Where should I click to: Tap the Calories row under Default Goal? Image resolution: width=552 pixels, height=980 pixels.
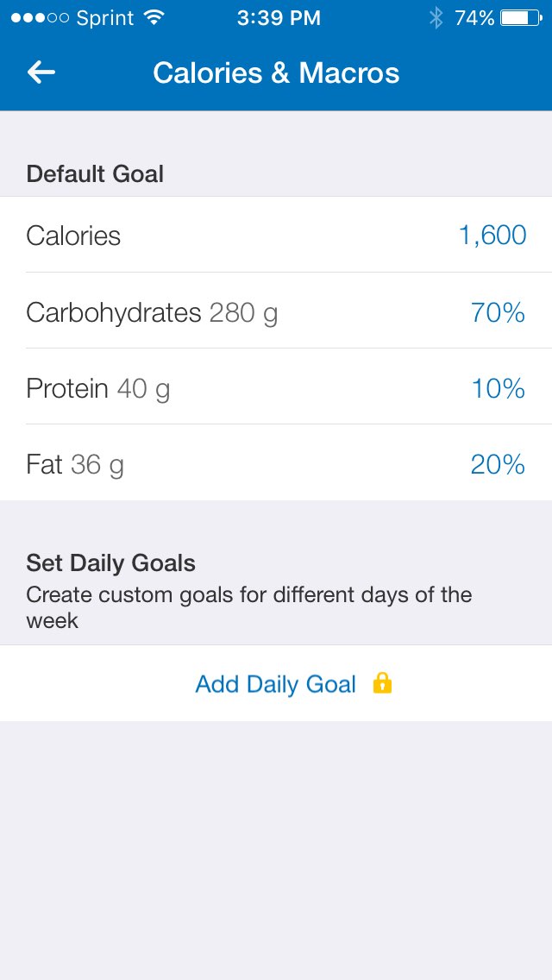[x=73, y=235]
